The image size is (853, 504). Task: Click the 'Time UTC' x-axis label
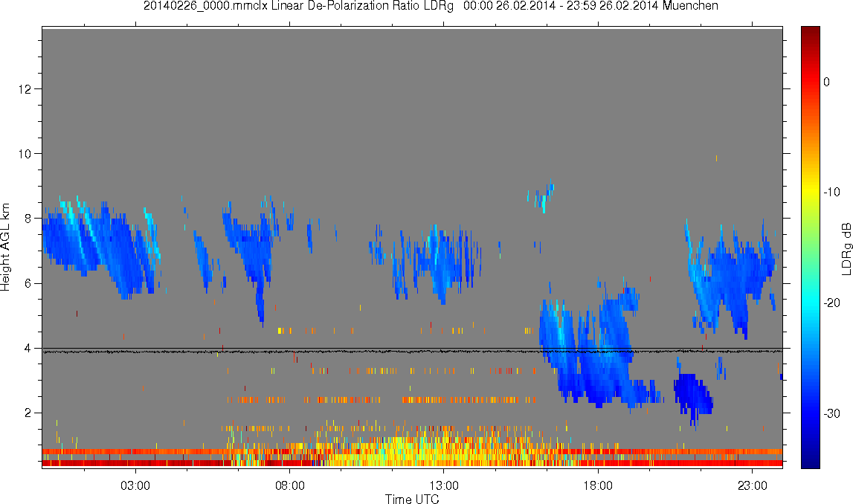(x=412, y=499)
